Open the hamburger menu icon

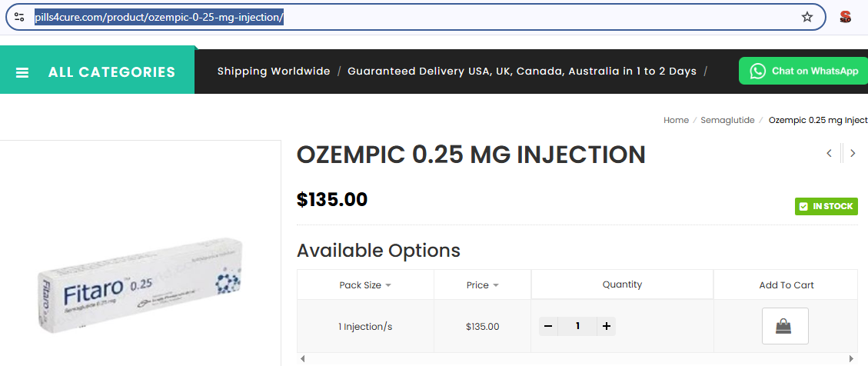pos(22,72)
